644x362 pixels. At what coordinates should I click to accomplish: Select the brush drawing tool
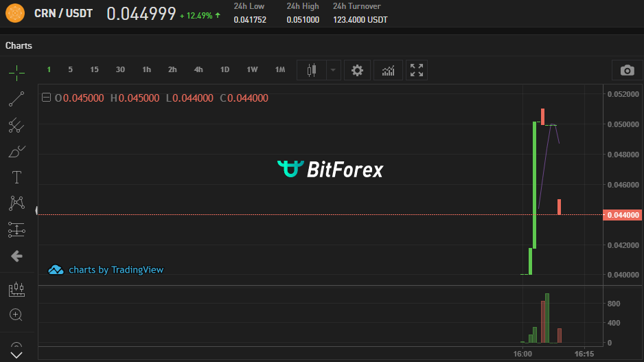coord(16,152)
